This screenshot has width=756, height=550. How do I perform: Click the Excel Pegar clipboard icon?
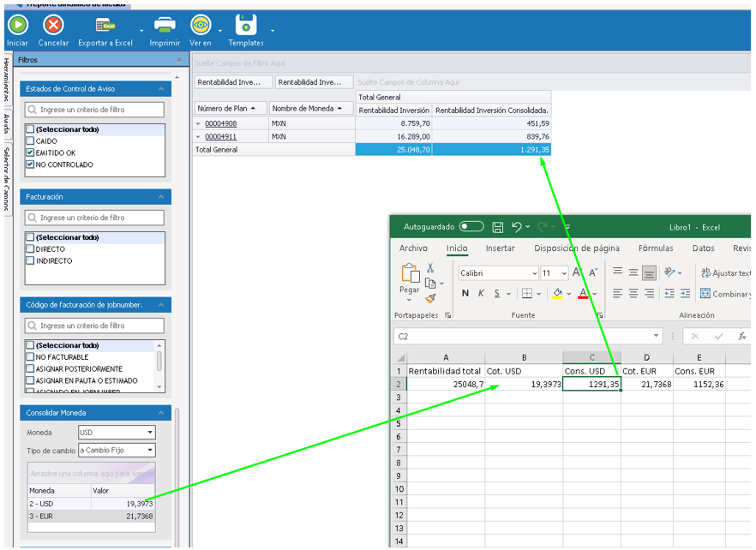[410, 275]
